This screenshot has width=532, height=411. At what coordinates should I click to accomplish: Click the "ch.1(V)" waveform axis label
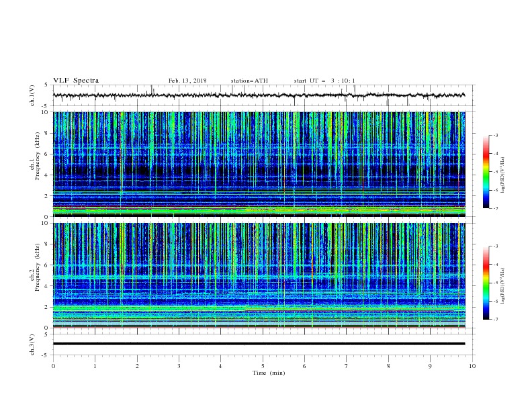click(32, 95)
